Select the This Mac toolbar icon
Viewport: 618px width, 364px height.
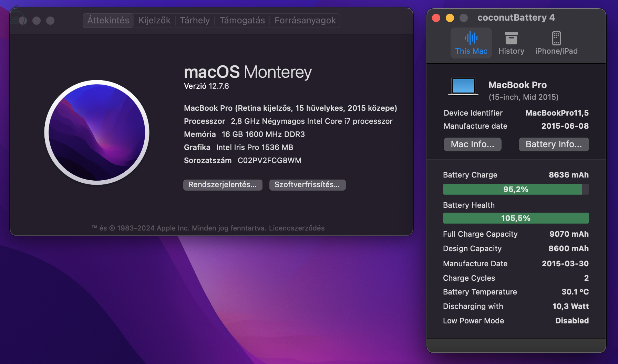tap(471, 43)
